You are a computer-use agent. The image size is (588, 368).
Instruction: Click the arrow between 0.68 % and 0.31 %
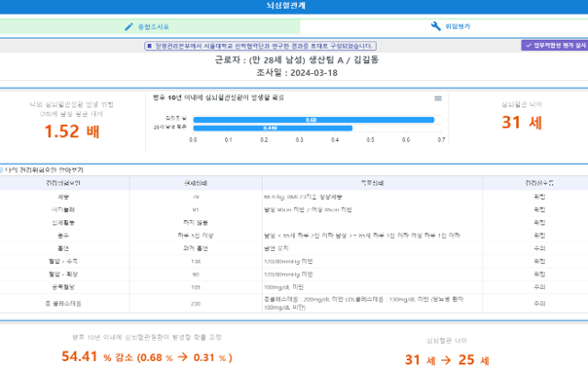tap(183, 356)
